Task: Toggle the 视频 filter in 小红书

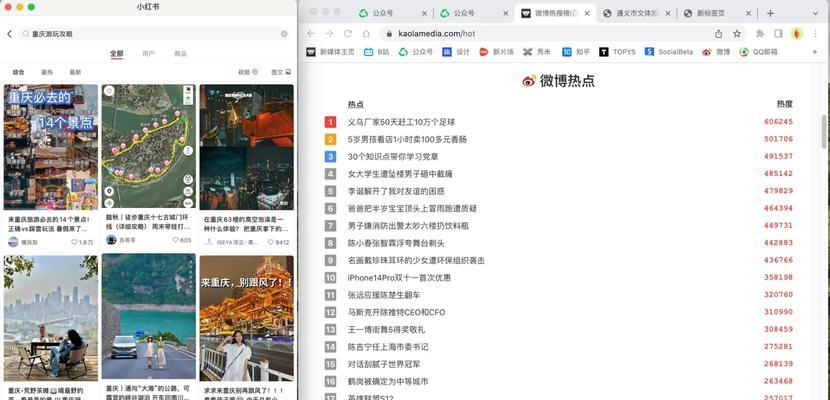Action: click(x=248, y=72)
